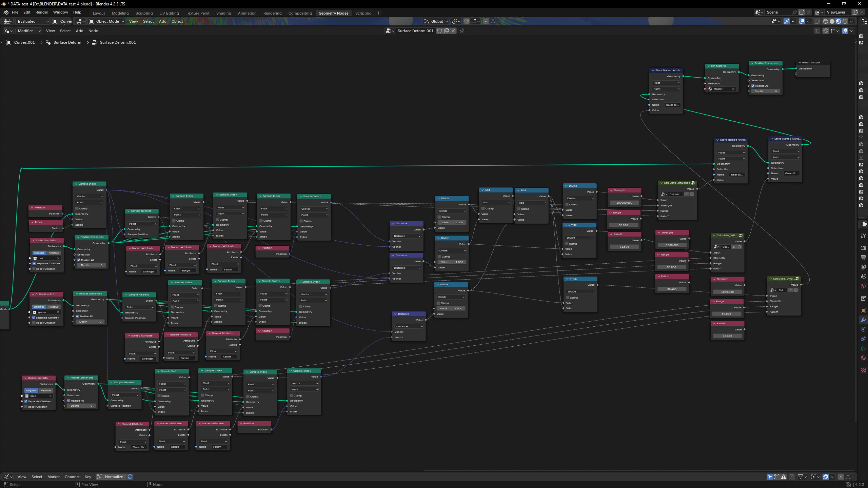Select Wireframe viewport shading
This screenshot has width=868, height=488.
[x=826, y=21]
